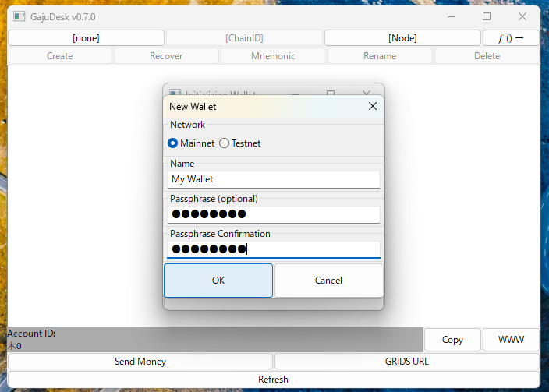
Task: Focus the Passphrase (optional) field
Action: click(273, 214)
